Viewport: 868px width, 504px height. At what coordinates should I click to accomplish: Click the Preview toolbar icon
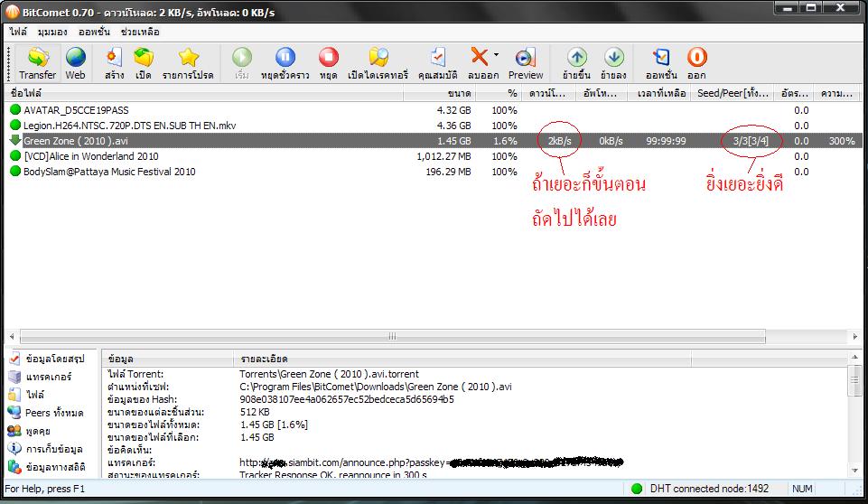[x=526, y=58]
